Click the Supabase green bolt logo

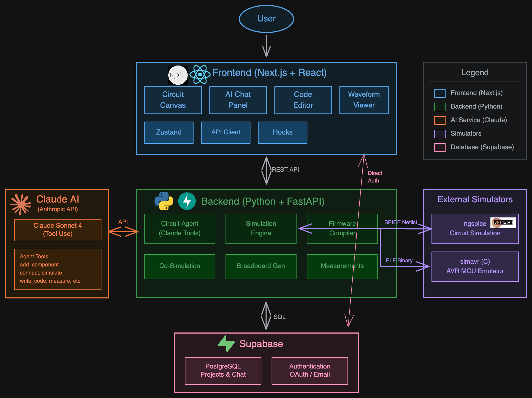click(226, 344)
